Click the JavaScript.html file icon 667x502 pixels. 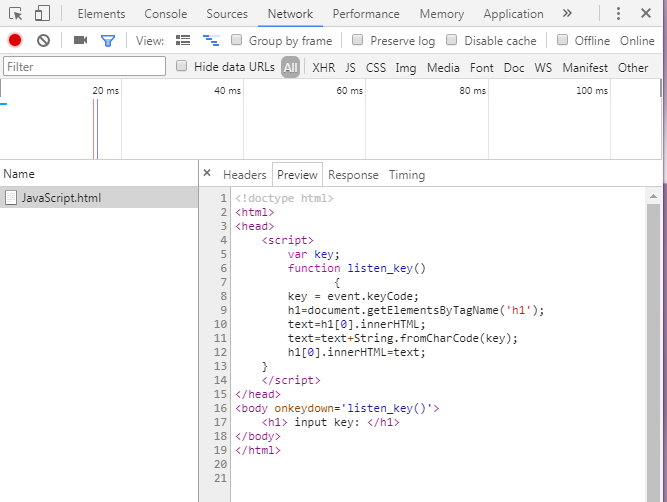pos(11,198)
